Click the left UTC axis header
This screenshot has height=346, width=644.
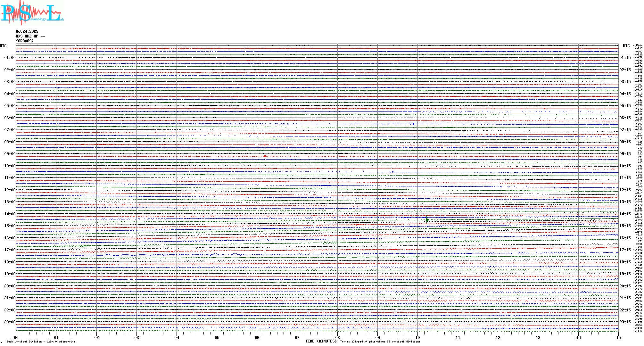point(3,46)
